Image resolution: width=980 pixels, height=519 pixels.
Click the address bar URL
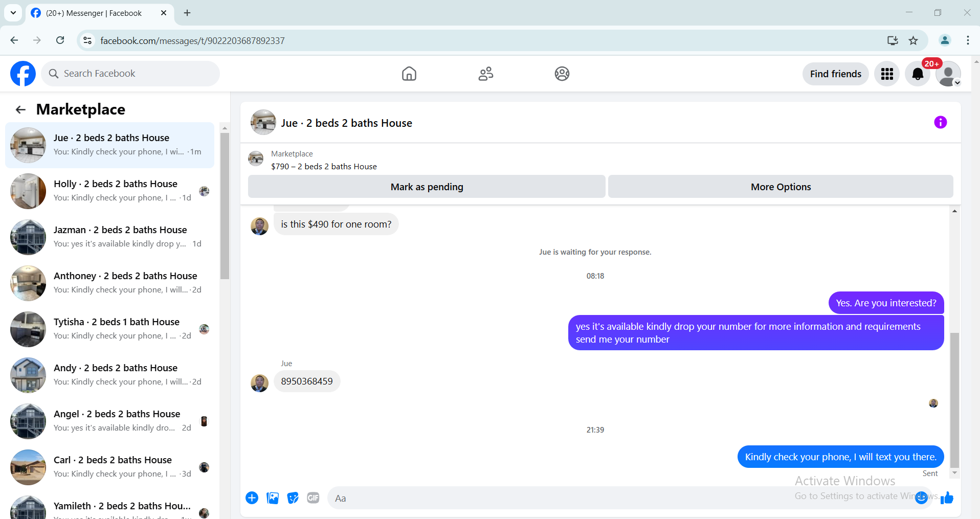tap(192, 41)
